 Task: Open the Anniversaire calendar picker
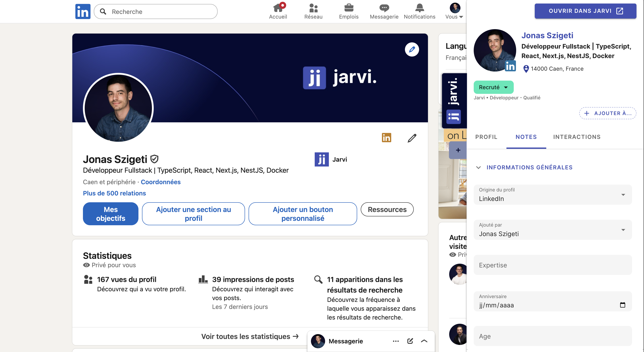pyautogui.click(x=622, y=305)
